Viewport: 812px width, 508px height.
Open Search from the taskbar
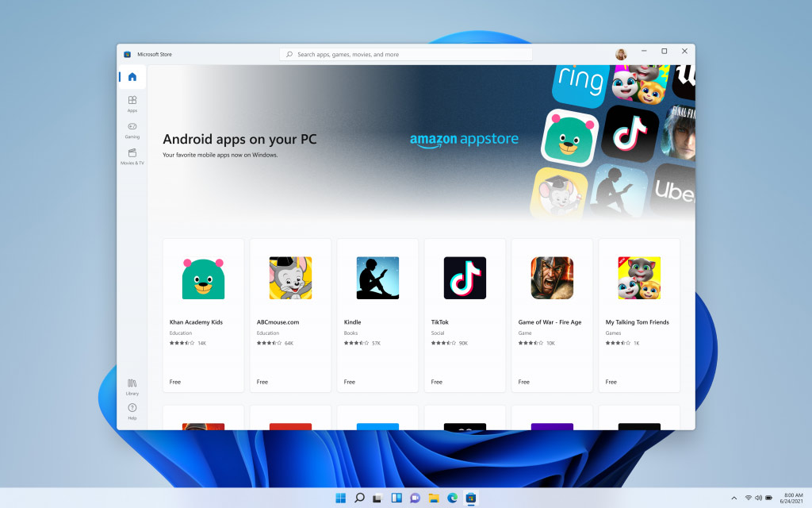tap(359, 498)
